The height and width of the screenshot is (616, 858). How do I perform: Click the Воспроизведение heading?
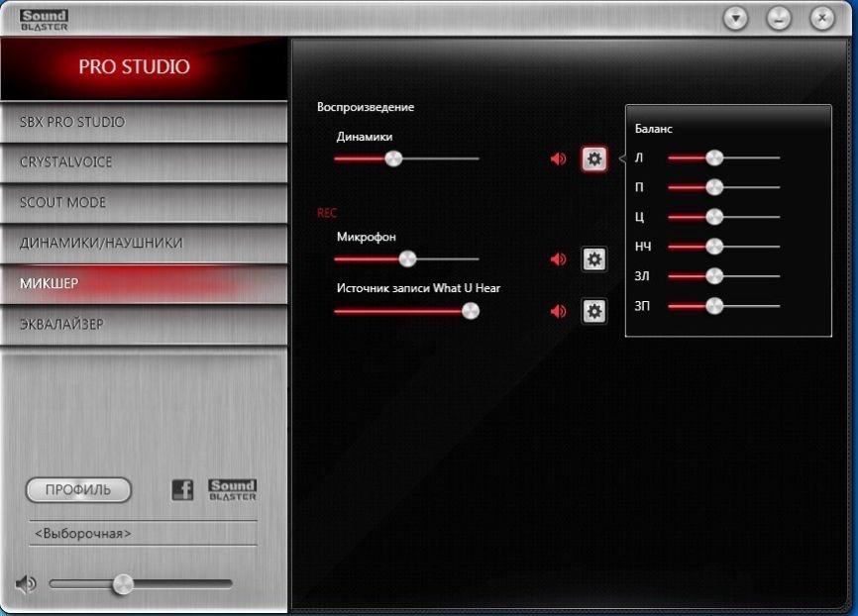[366, 107]
